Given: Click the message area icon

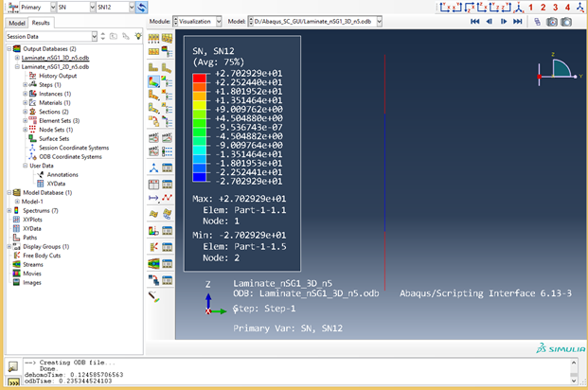Looking at the screenshot, I should [13, 366].
